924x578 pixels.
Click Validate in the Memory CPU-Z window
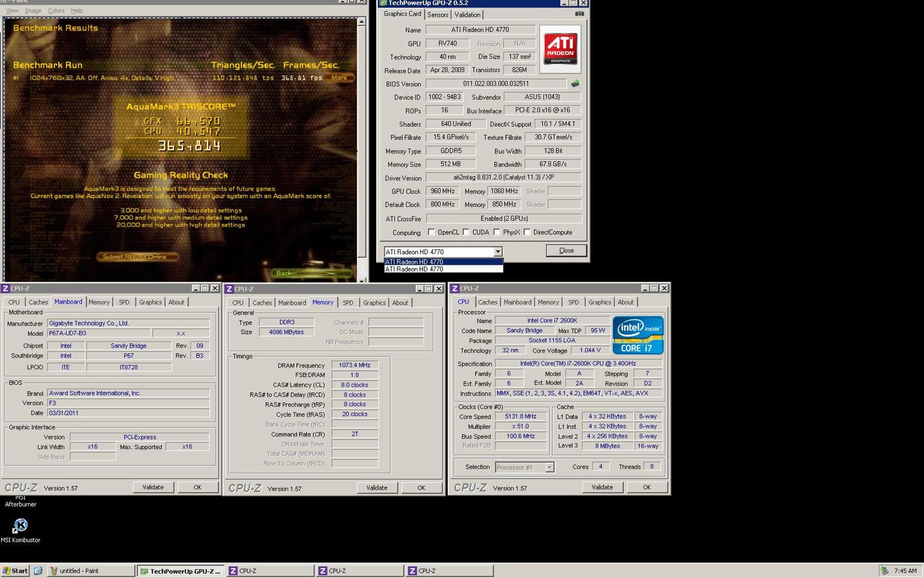[x=377, y=488]
